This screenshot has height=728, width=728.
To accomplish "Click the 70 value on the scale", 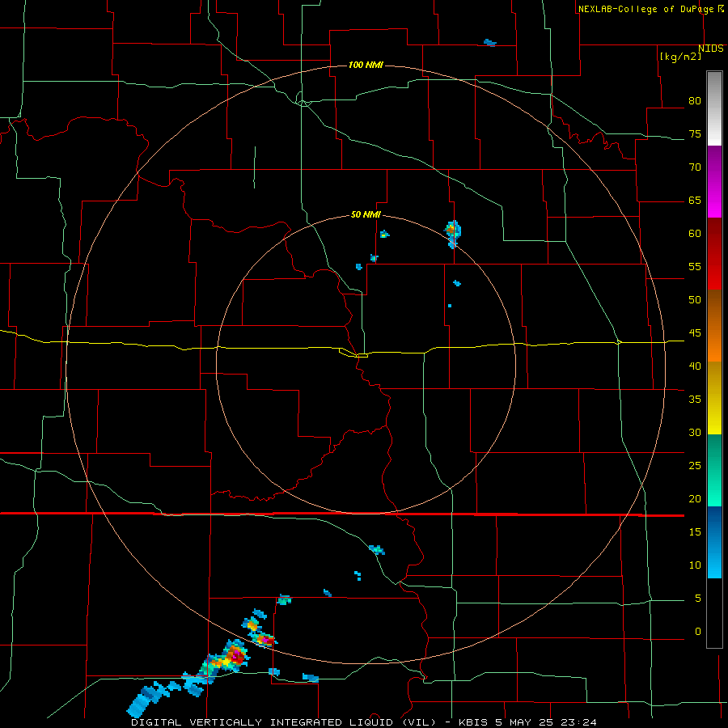I will (695, 167).
